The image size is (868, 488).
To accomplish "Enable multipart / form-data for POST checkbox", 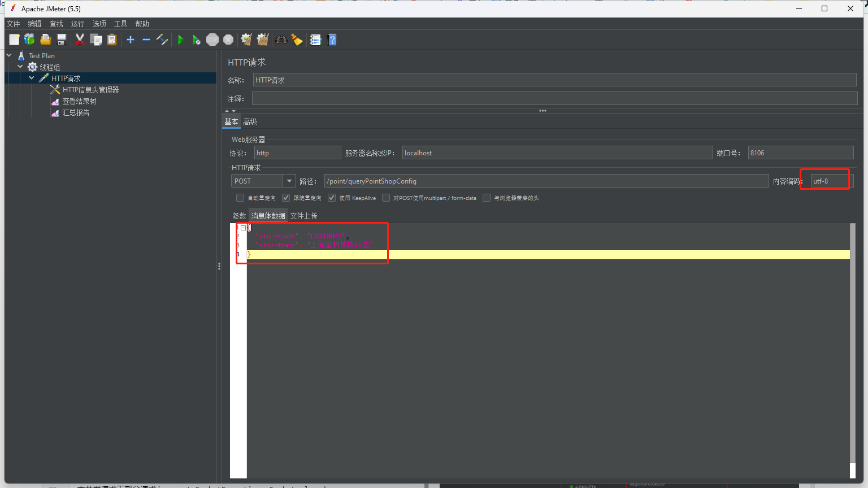I will coord(386,198).
